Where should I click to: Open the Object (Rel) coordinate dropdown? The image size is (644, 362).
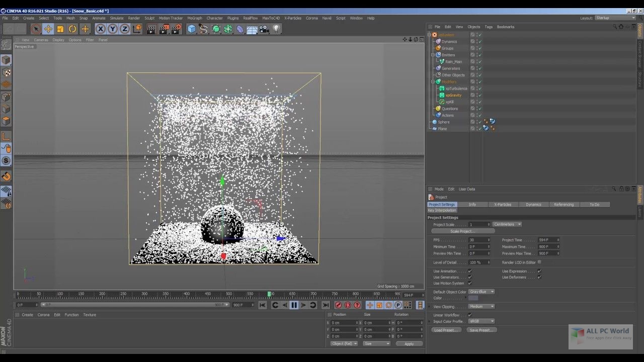[344, 343]
